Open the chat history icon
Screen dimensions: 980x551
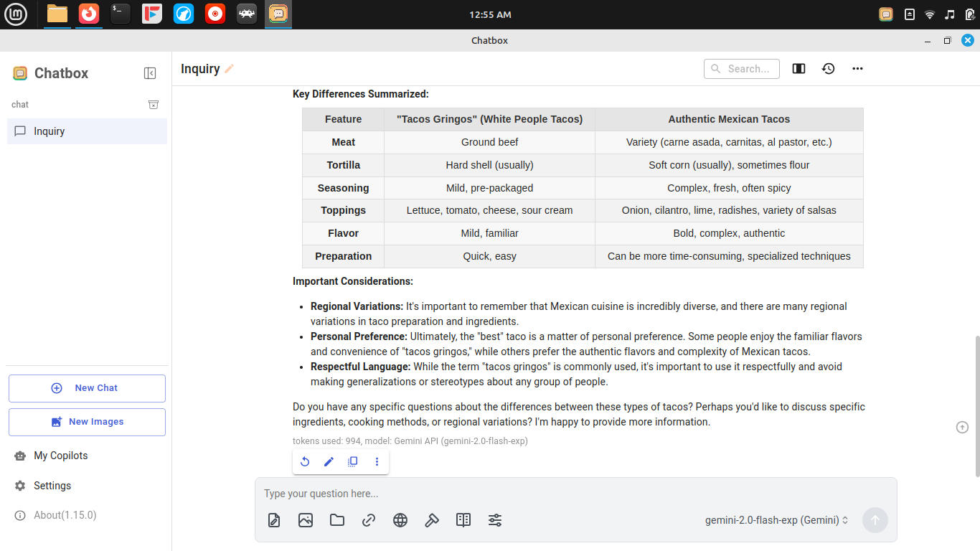(829, 69)
